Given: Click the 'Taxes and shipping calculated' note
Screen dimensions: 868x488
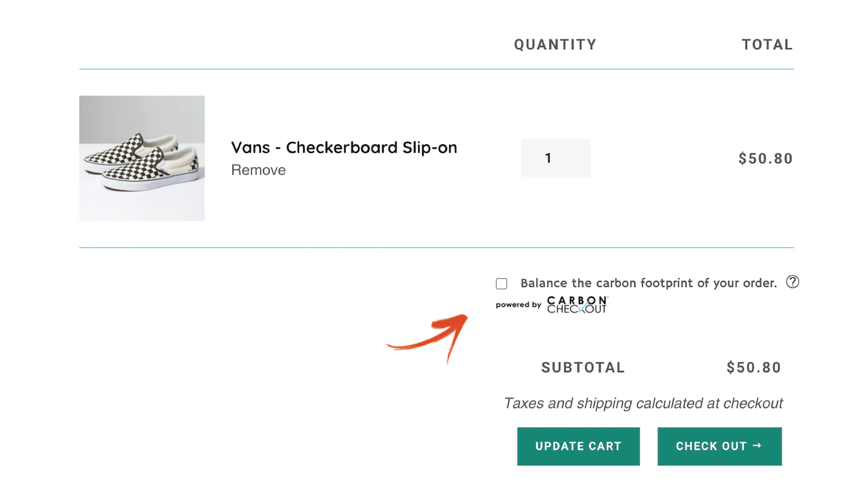Looking at the screenshot, I should (643, 403).
